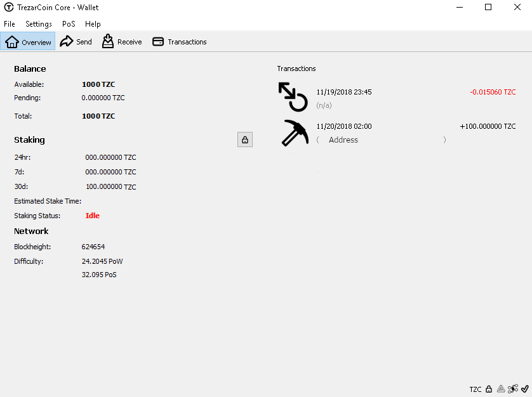Image resolution: width=532 pixels, height=397 pixels.
Task: Click the (n/a) transaction address
Action: [x=324, y=105]
